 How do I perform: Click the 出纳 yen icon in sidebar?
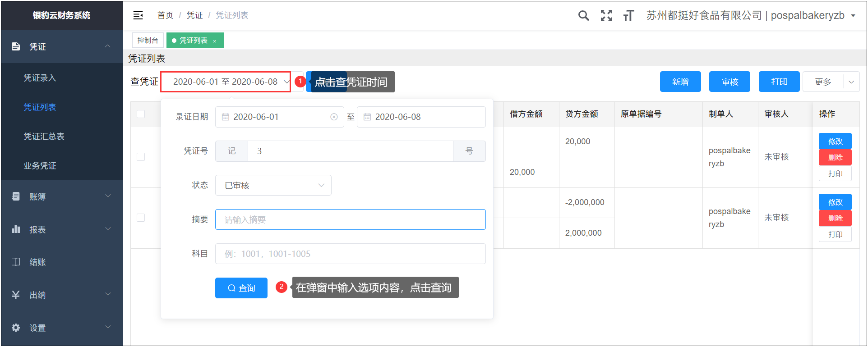pos(16,295)
